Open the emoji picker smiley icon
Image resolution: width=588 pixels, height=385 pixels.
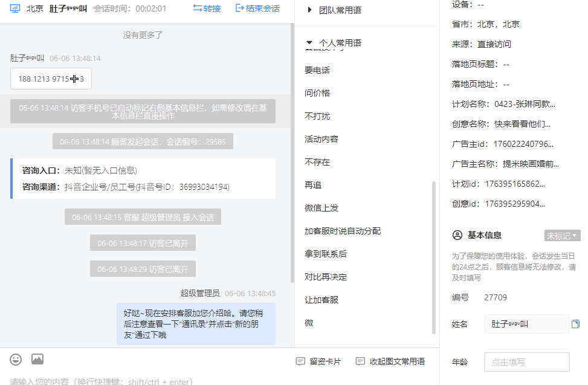tap(16, 360)
